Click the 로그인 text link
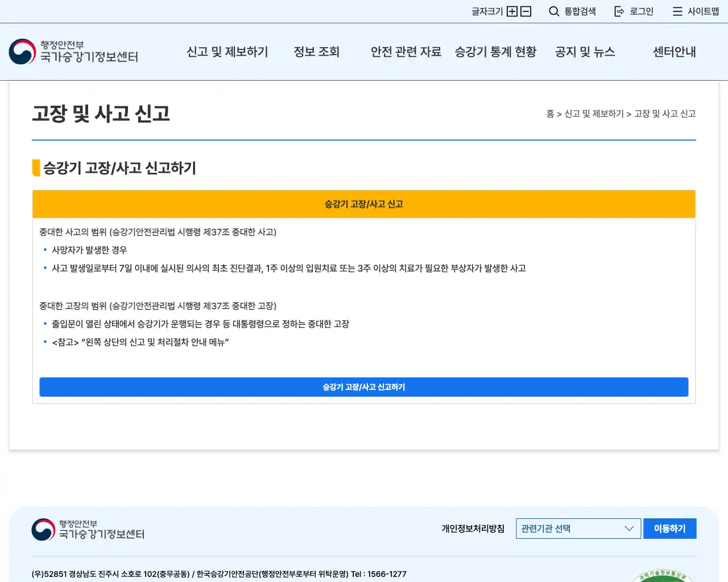 (x=642, y=11)
